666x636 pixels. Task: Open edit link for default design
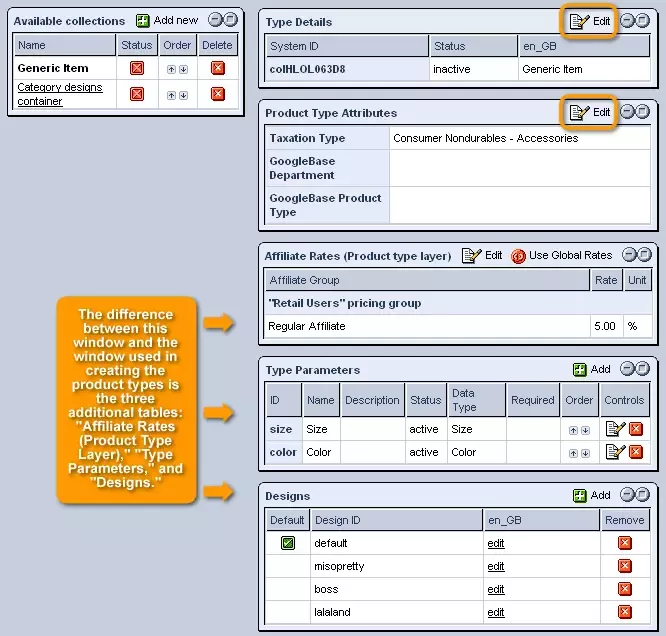point(496,543)
